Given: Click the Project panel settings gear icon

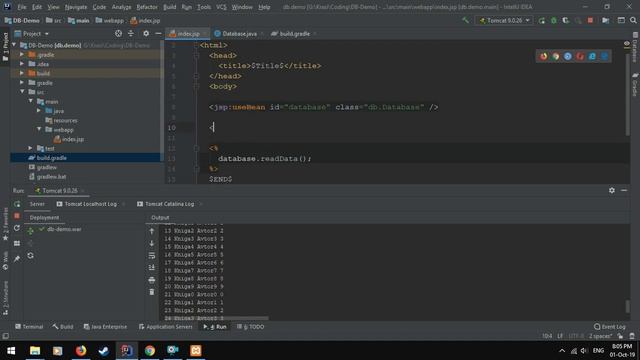Looking at the screenshot, I should 146,33.
